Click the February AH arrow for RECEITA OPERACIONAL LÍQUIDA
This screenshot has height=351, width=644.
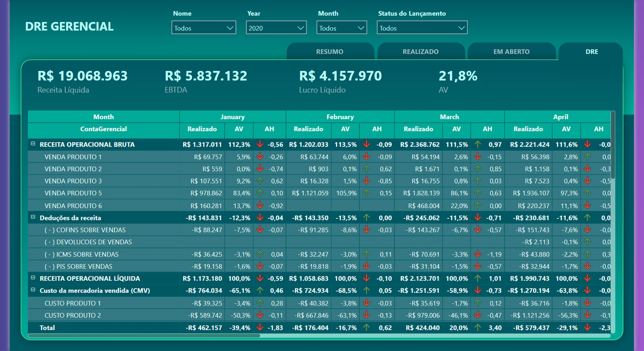tap(366, 278)
